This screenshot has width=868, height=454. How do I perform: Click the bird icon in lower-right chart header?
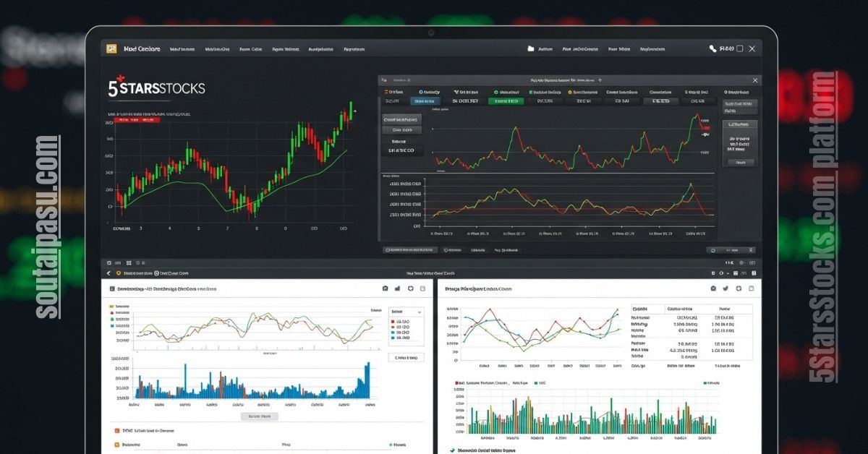click(726, 288)
